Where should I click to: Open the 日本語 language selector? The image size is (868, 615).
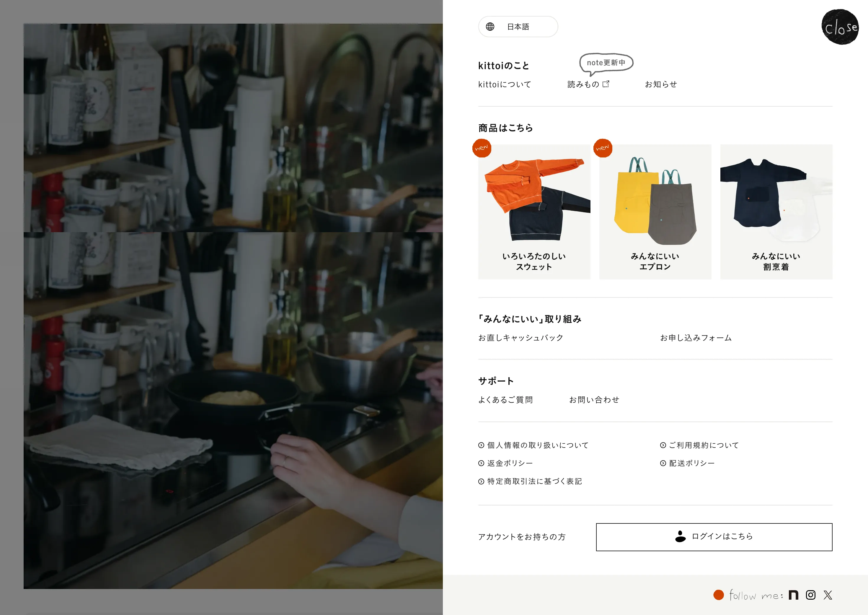pos(518,27)
